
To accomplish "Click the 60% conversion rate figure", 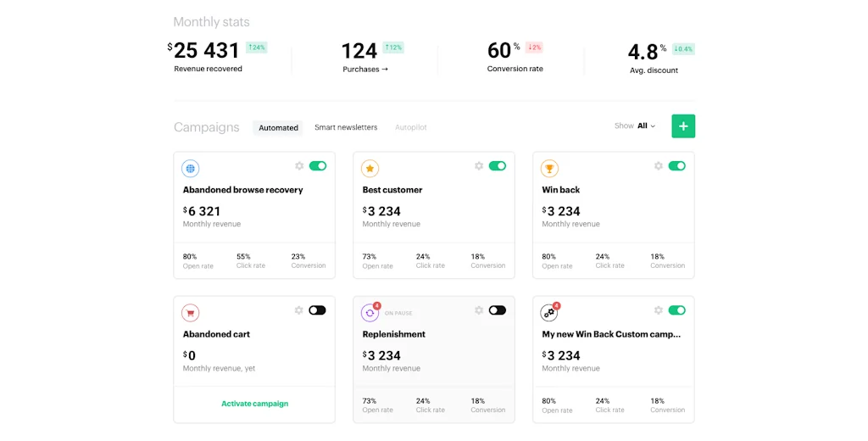I will (504, 50).
